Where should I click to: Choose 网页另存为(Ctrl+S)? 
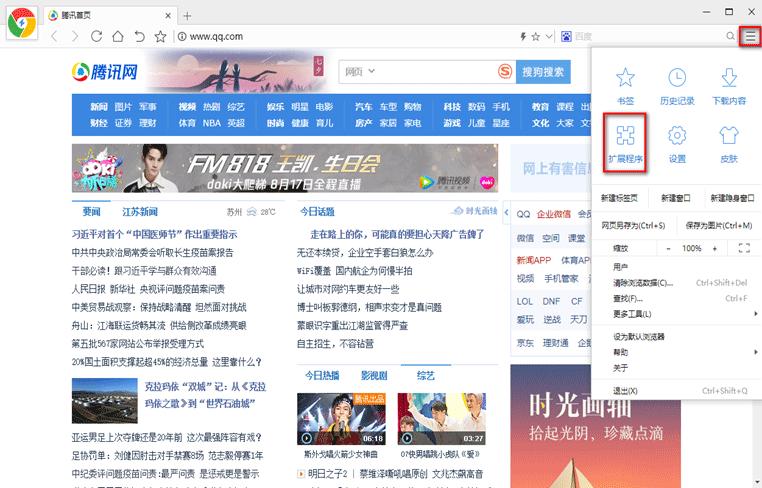[633, 226]
